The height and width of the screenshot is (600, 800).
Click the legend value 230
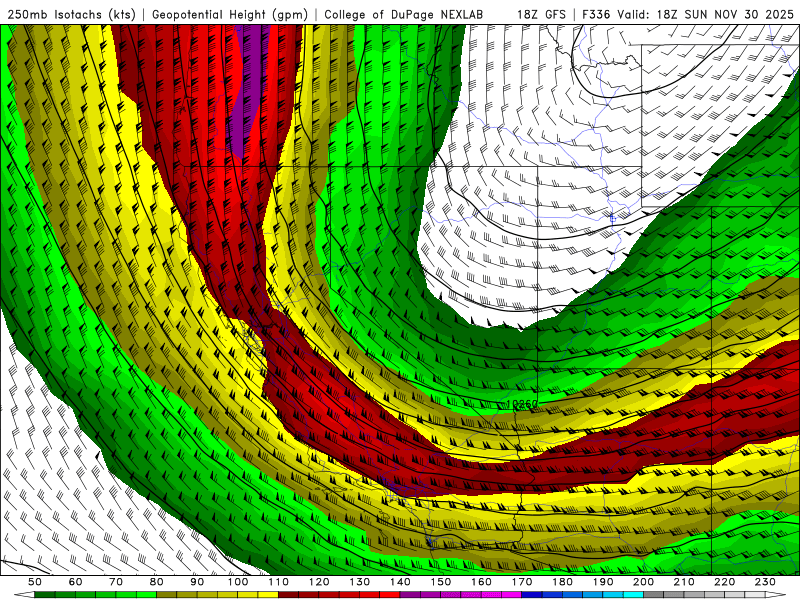point(765,582)
